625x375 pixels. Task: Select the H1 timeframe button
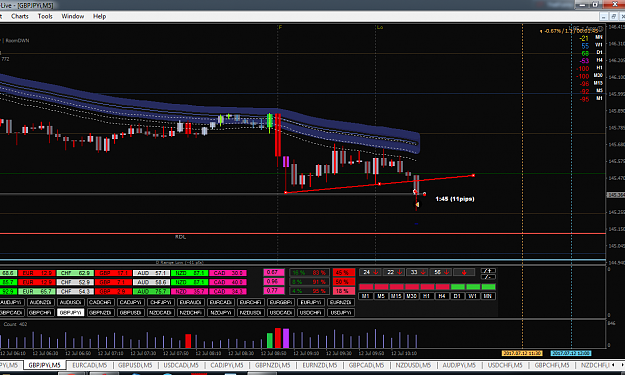click(x=426, y=296)
